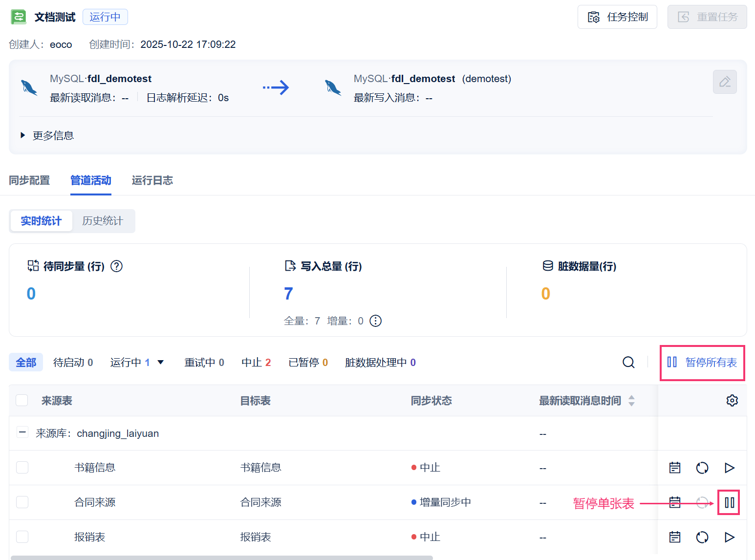Viewport: 755px width, 560px height.
Task: Select the 实时统计 view
Action: point(41,221)
